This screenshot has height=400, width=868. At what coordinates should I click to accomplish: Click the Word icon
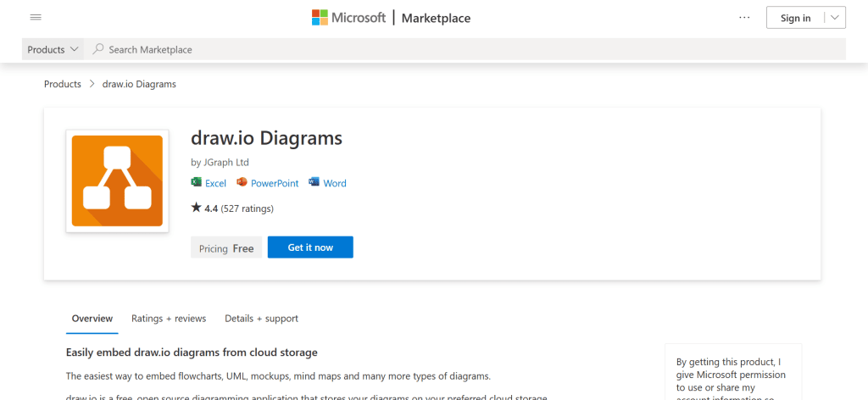coord(314,183)
